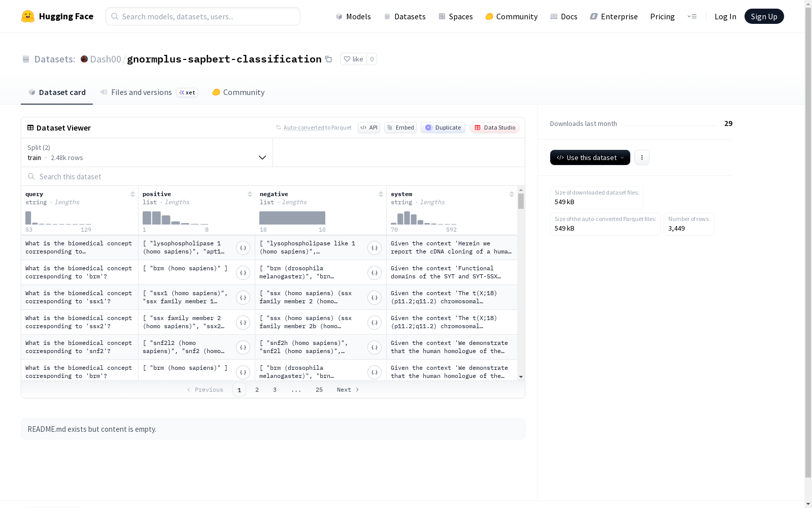The image size is (812, 508).
Task: Click the Datasets stack icon beside the title
Action: pyautogui.click(x=26, y=59)
